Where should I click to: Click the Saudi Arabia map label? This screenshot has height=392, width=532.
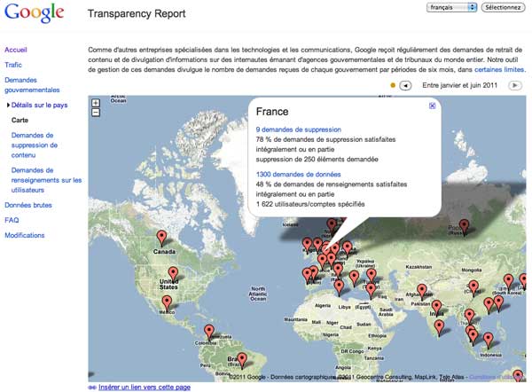pyautogui.click(x=386, y=312)
